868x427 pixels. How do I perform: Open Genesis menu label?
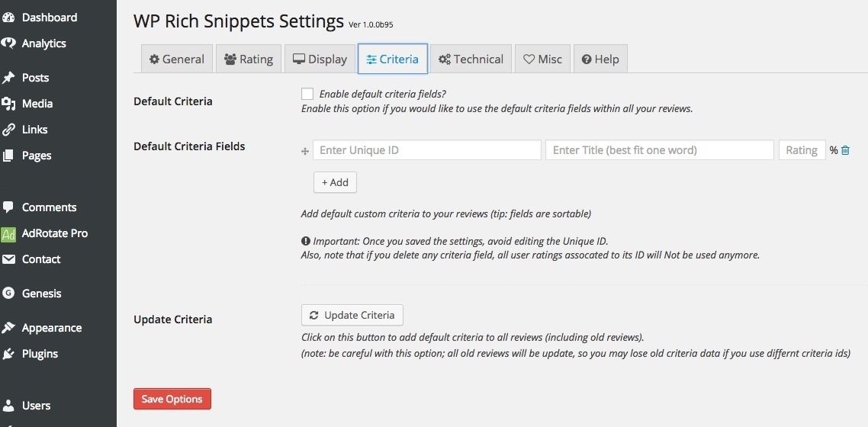coord(41,294)
